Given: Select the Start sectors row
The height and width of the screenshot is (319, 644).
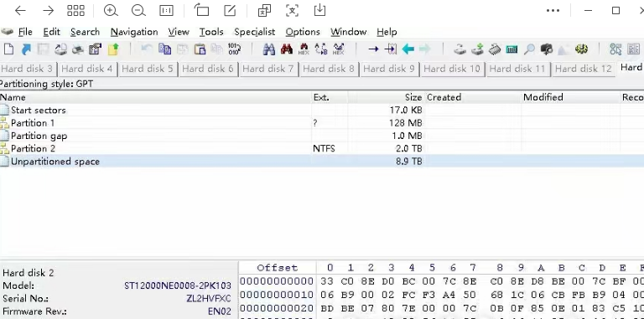Looking at the screenshot, I should (x=322, y=110).
